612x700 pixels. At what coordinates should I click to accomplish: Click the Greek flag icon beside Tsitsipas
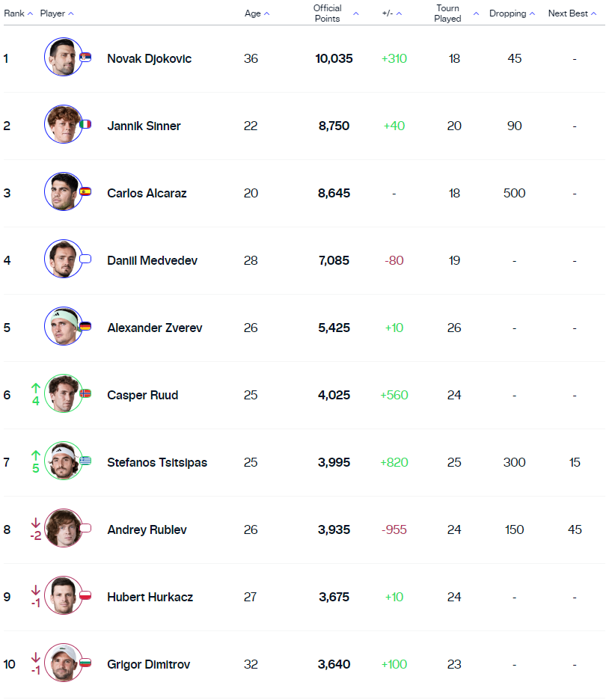point(85,461)
